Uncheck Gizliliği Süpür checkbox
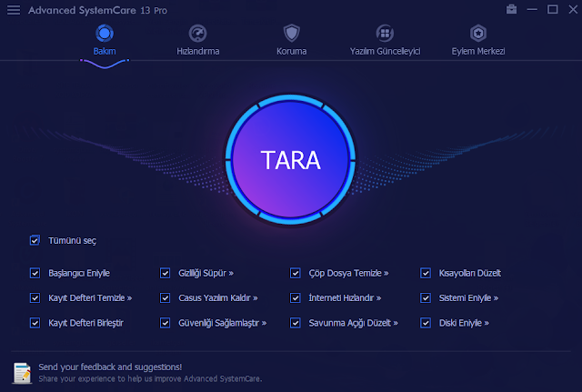This screenshot has width=582, height=392. [x=165, y=273]
